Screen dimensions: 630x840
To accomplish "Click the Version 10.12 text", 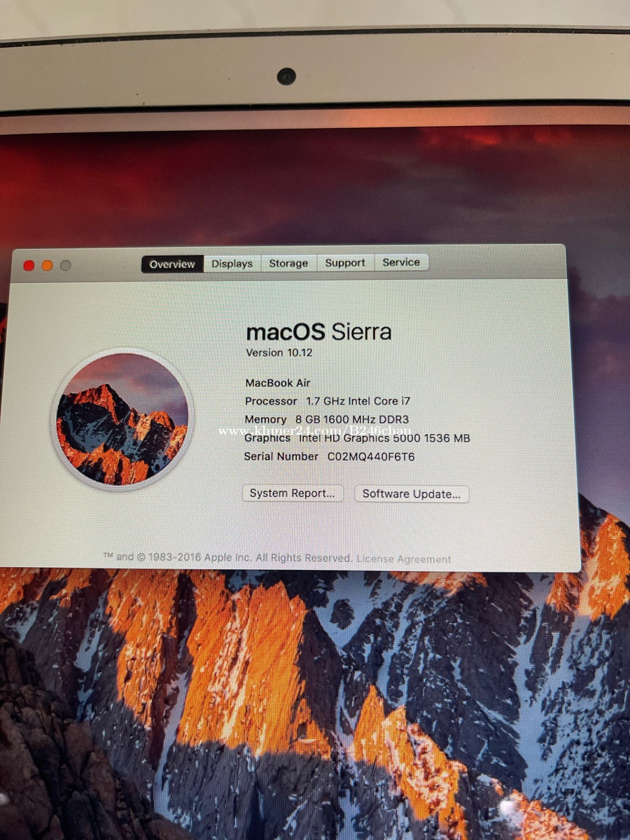I will pyautogui.click(x=279, y=353).
